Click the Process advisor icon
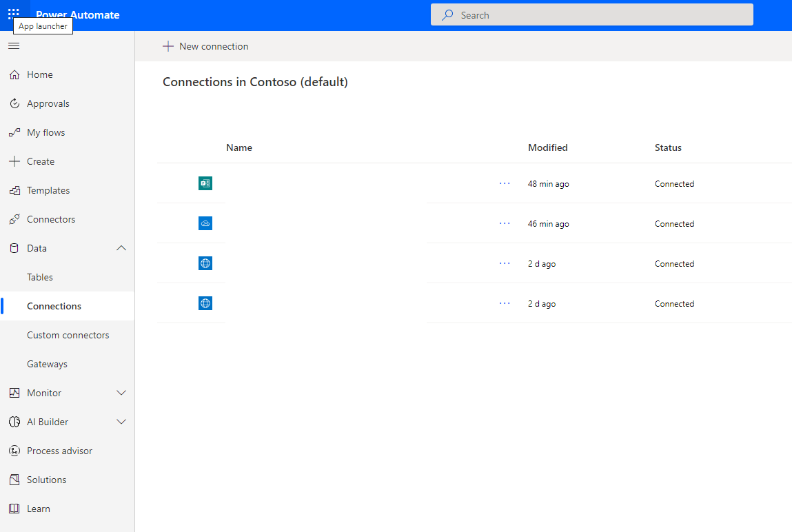This screenshot has height=532, width=792. 14,451
